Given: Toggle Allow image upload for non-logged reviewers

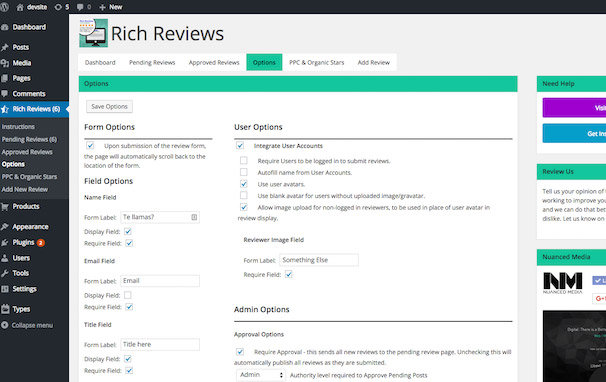Looking at the screenshot, I should click(243, 207).
